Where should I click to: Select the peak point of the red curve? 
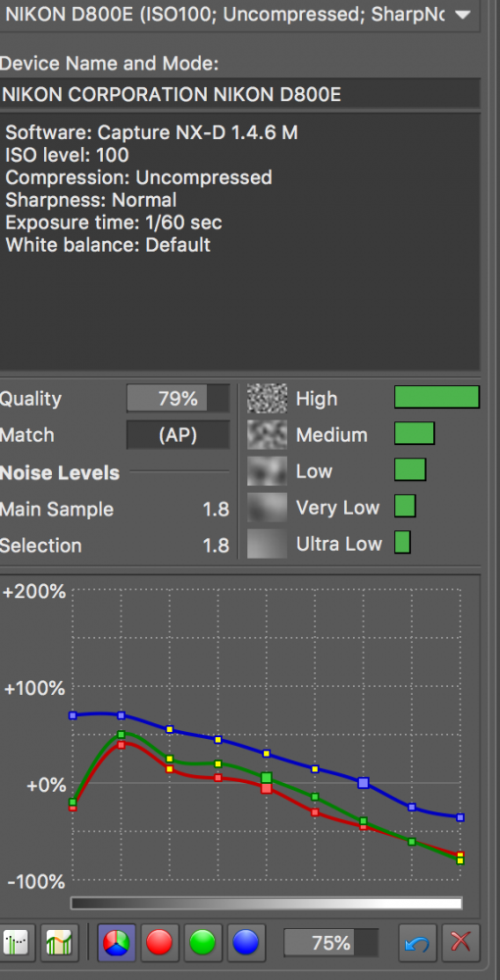(122, 745)
